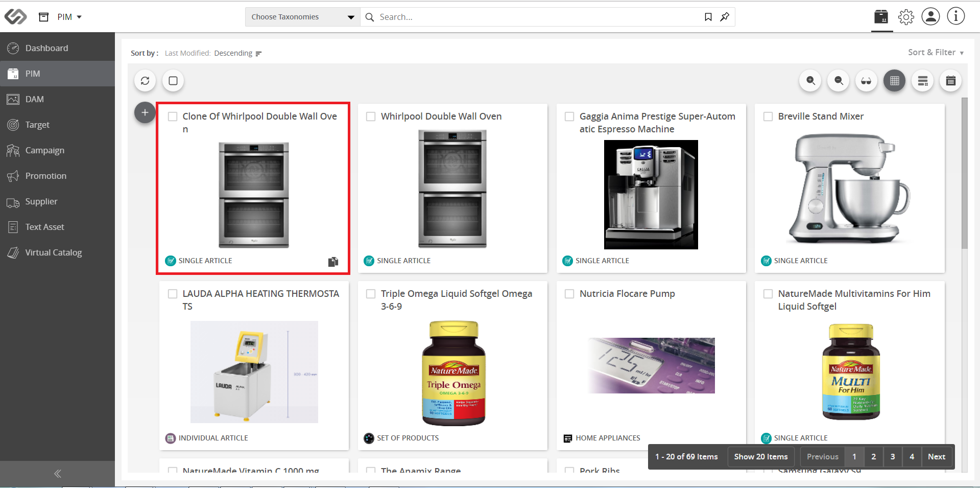Open the Nutricia Flocare Pump thumbnail
980x488 pixels.
651,365
